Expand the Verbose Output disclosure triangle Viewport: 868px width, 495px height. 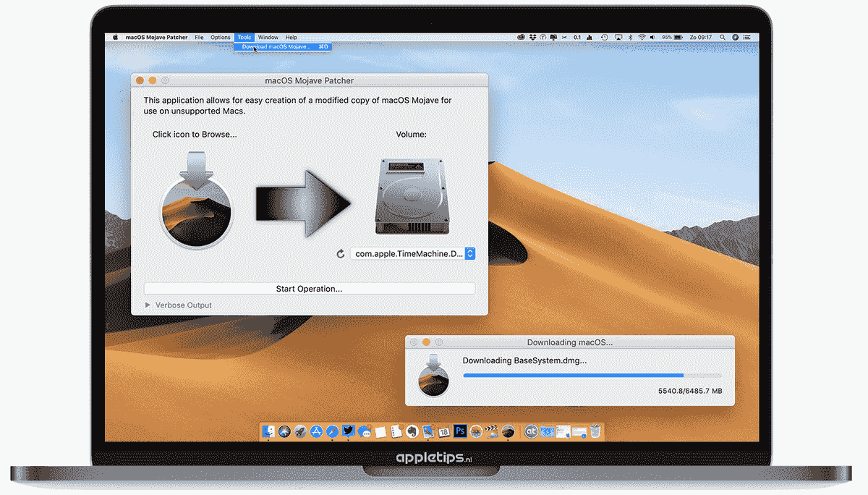pyautogui.click(x=148, y=305)
